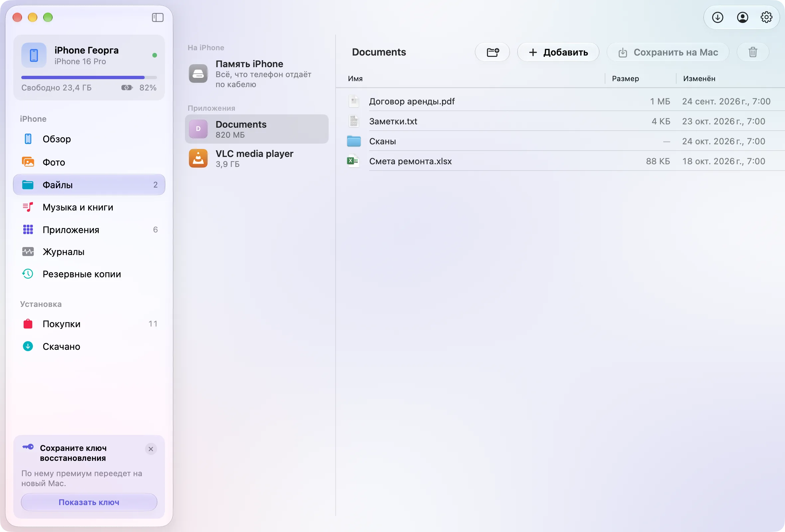
Task: Switch to Фото section
Action: (x=89, y=162)
